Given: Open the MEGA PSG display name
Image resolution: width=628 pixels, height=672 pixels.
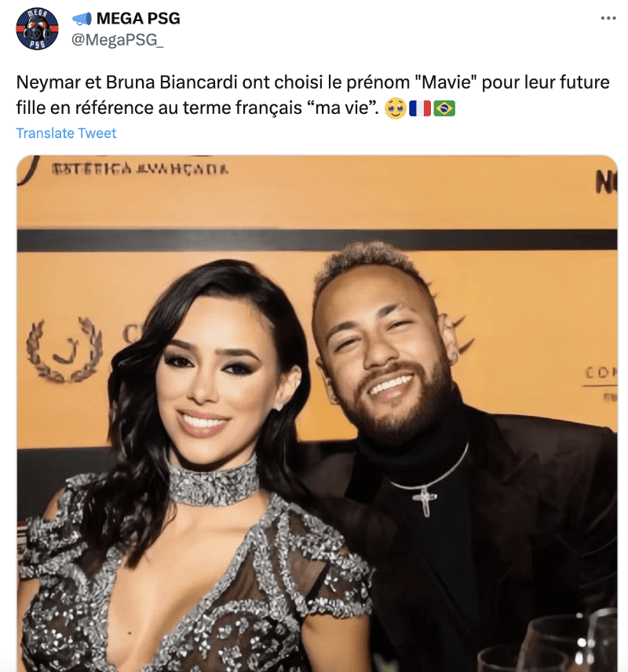Looking at the screenshot, I should pyautogui.click(x=138, y=18).
